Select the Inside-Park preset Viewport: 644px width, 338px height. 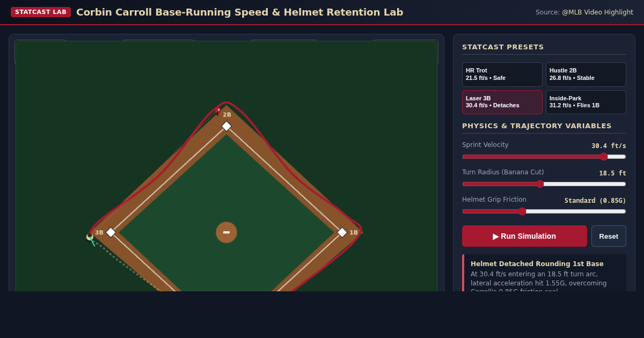[586, 102]
